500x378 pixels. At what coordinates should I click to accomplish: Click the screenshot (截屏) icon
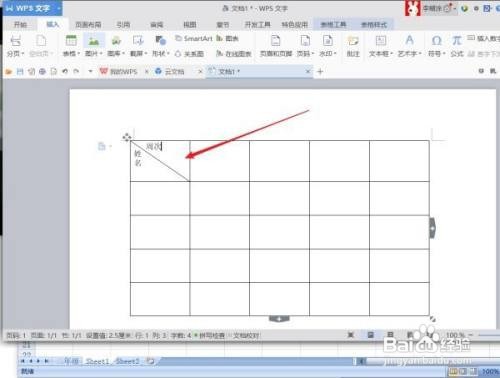point(138,41)
